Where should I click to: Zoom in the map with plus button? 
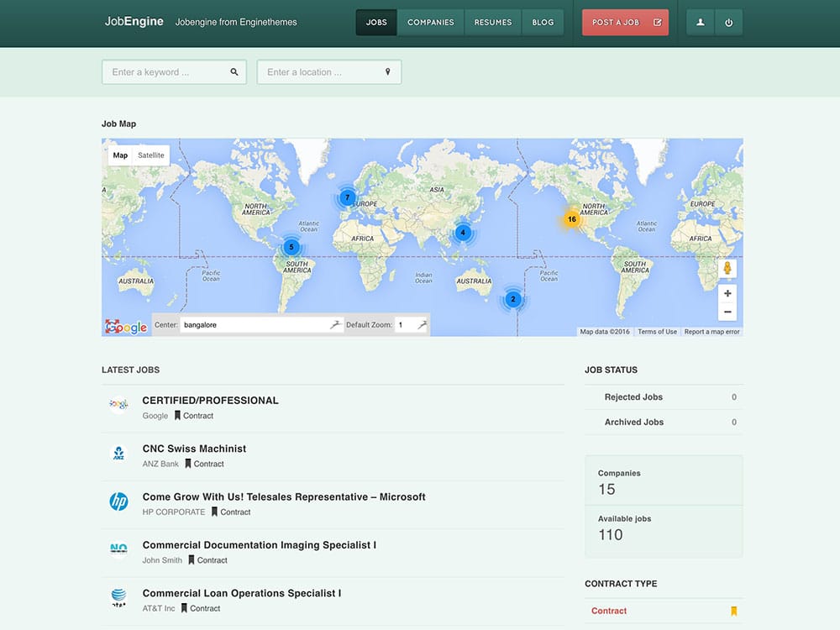tap(727, 293)
